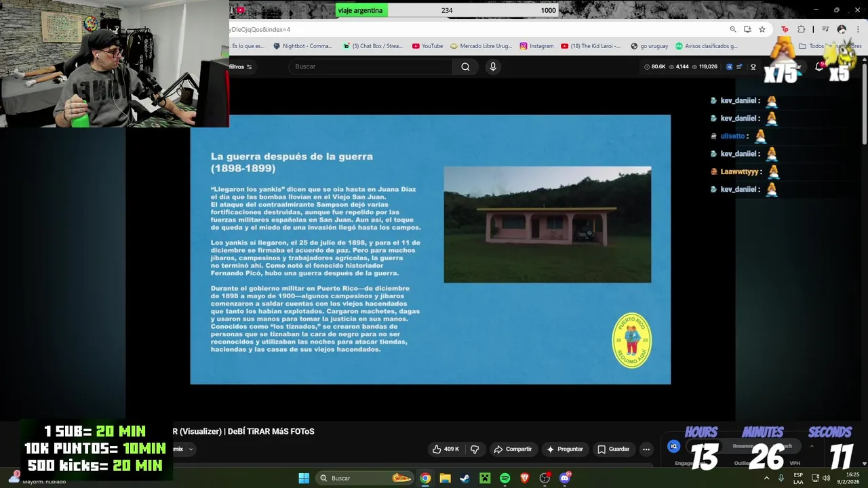Click the red Tp extension icon
Viewport: 868px width, 488px height.
pos(785,29)
